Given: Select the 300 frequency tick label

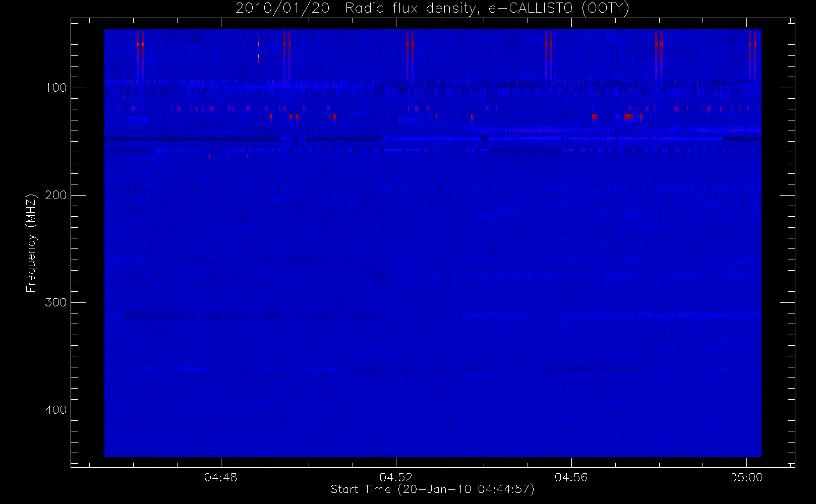Looking at the screenshot, I should click(x=56, y=302).
